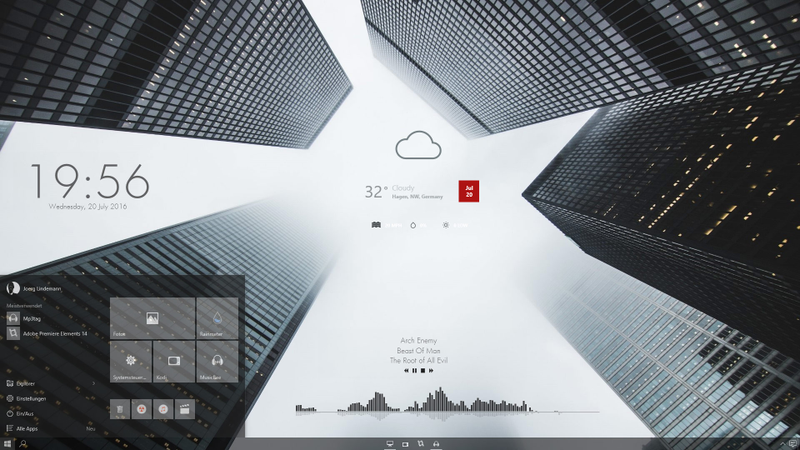
Task: Open the Fotos tile
Action: (x=152, y=318)
